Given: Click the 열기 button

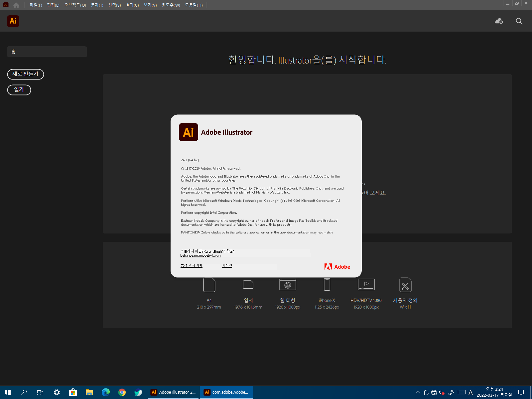Looking at the screenshot, I should [19, 90].
